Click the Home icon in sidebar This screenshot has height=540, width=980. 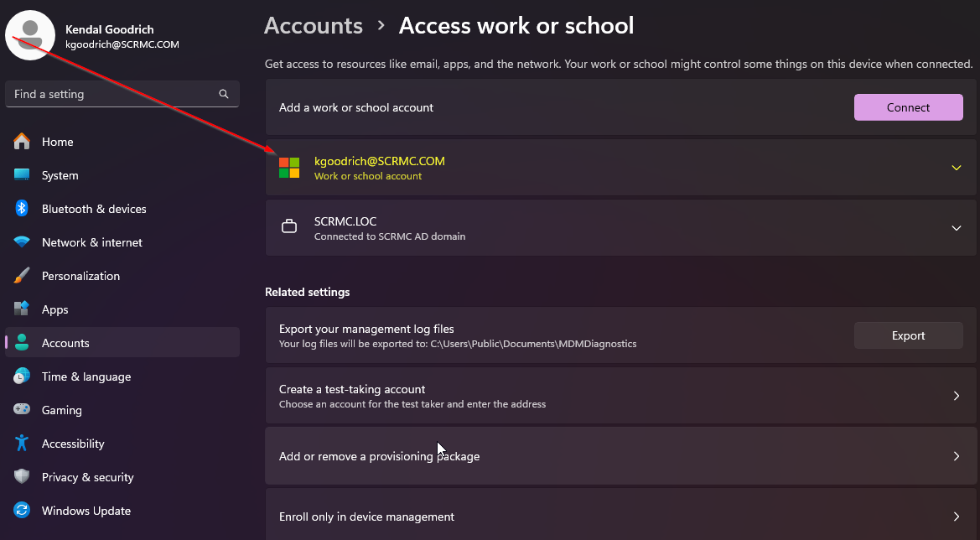[x=23, y=142]
